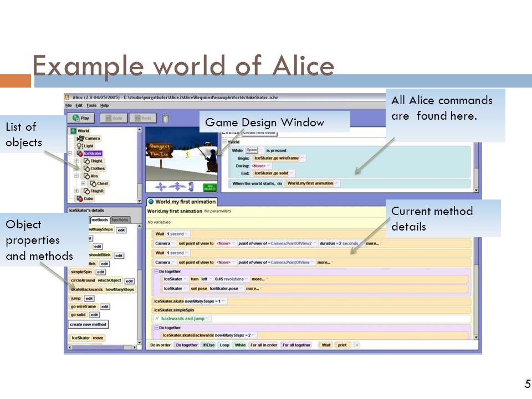Collapse the IceSkater tree node
The image size is (532, 399).
click(x=70, y=154)
